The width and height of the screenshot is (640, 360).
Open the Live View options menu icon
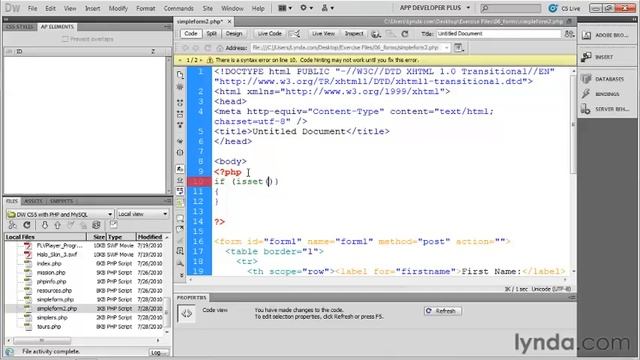point(459,48)
